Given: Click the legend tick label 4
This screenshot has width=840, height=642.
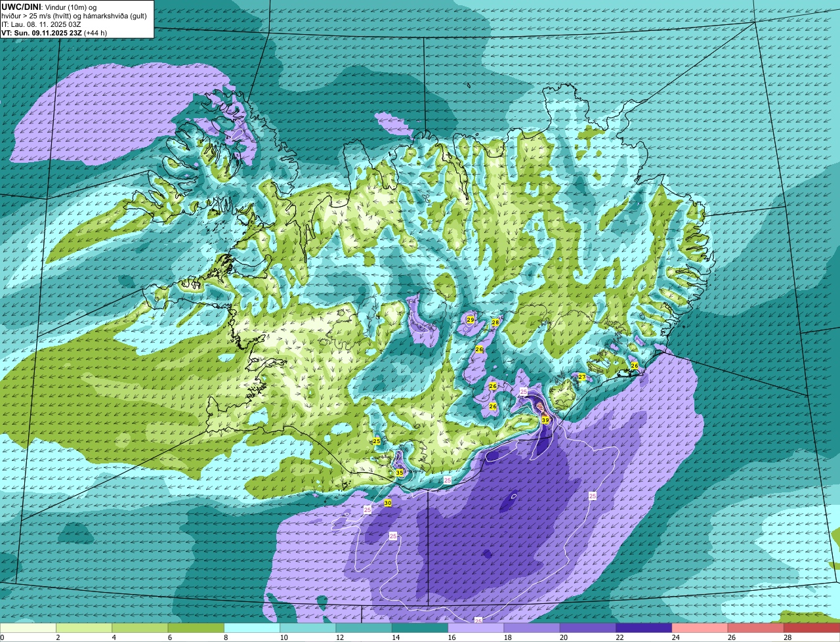Looking at the screenshot, I should click(x=114, y=637).
